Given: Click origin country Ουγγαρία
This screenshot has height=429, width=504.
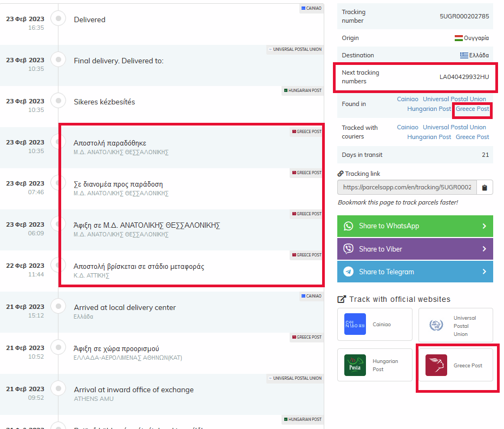Looking at the screenshot, I should (476, 38).
